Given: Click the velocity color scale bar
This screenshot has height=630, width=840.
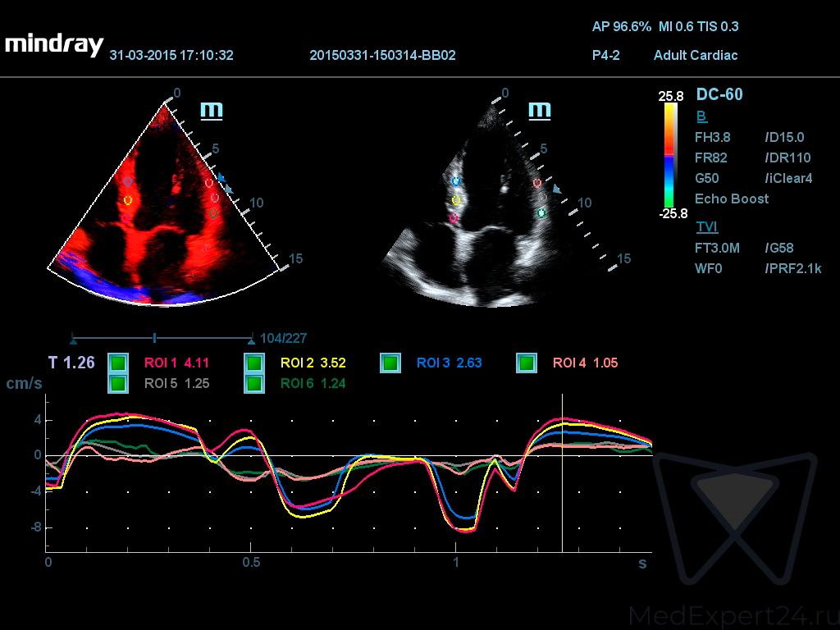Looking at the screenshot, I should coord(670,155).
